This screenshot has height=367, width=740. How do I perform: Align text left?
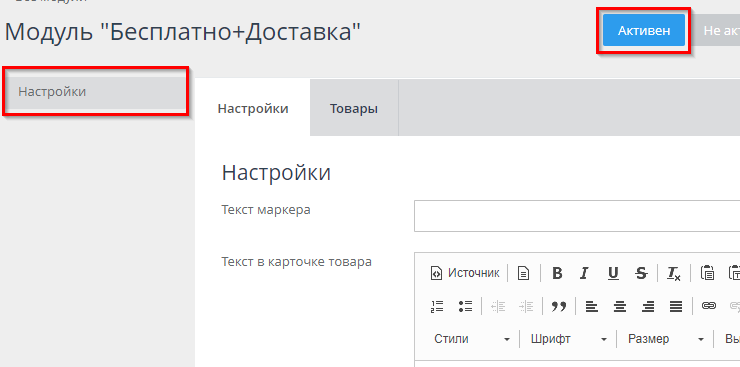(x=592, y=306)
